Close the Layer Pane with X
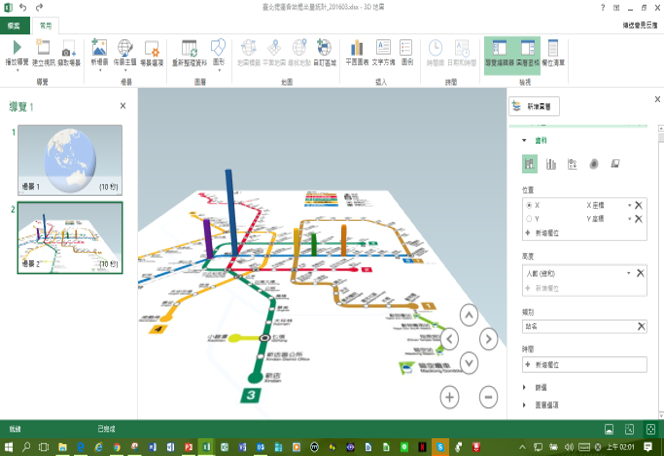 pyautogui.click(x=657, y=99)
